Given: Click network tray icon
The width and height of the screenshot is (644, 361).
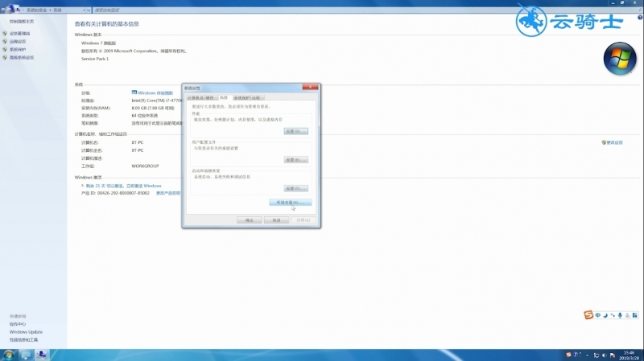Looking at the screenshot, I should click(597, 355).
